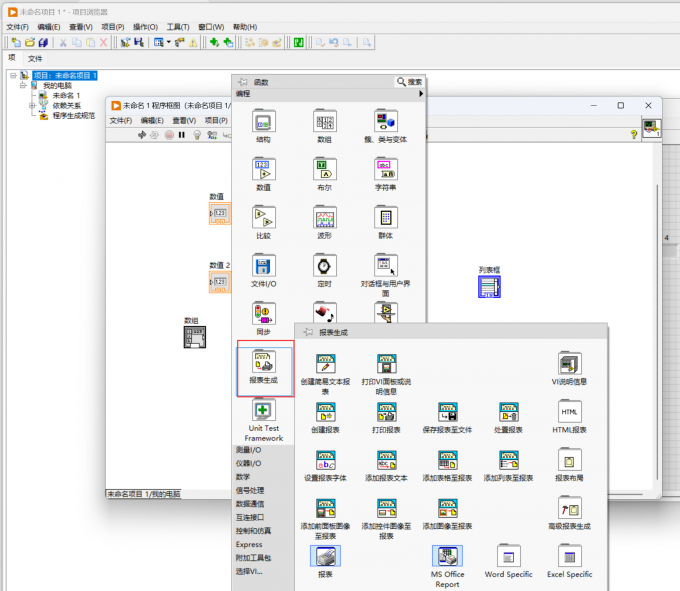Pick the 保存报表至文件 VI

(x=448, y=412)
